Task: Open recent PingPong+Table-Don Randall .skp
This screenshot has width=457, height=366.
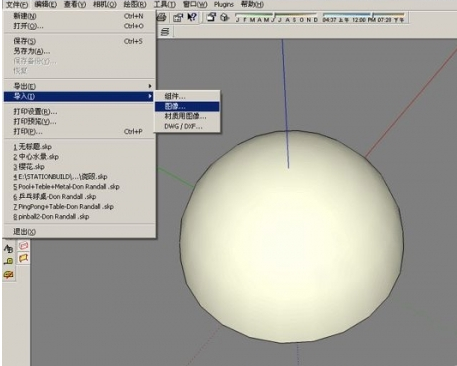Action: coord(79,207)
